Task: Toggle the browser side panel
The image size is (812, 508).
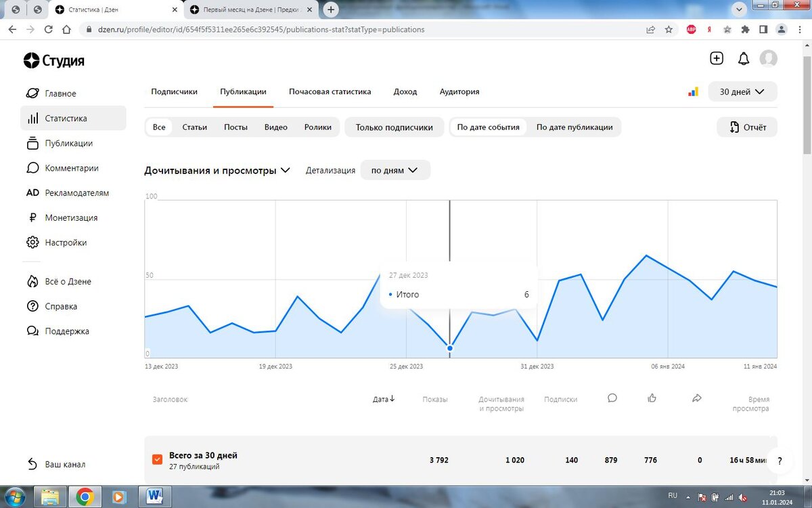Action: (x=763, y=30)
